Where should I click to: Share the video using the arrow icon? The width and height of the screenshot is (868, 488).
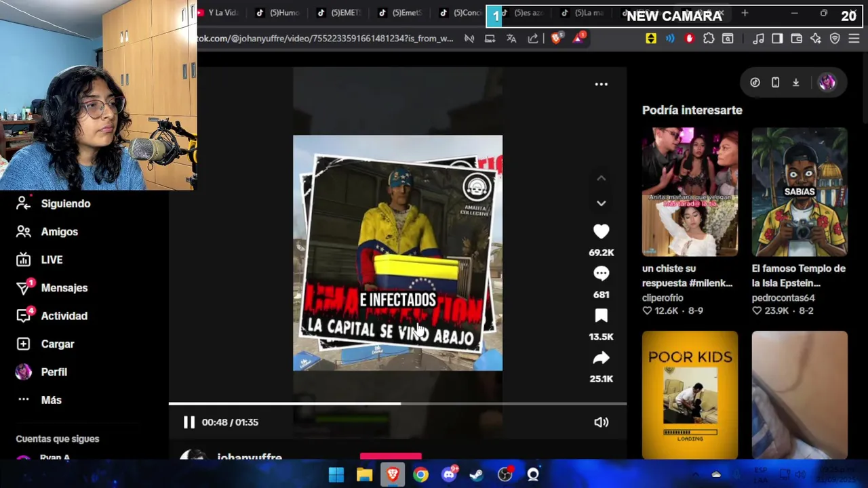[x=601, y=358]
